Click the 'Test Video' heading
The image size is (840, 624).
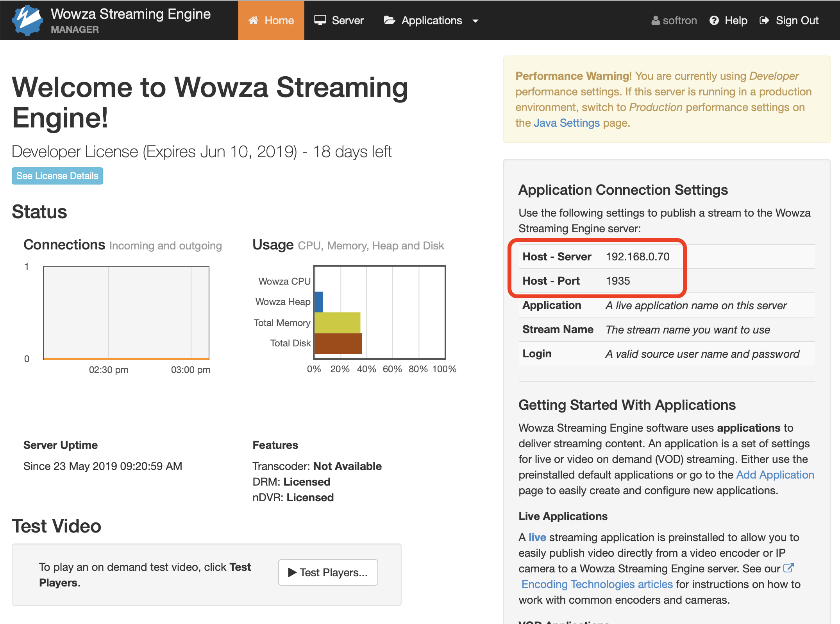pos(57,526)
